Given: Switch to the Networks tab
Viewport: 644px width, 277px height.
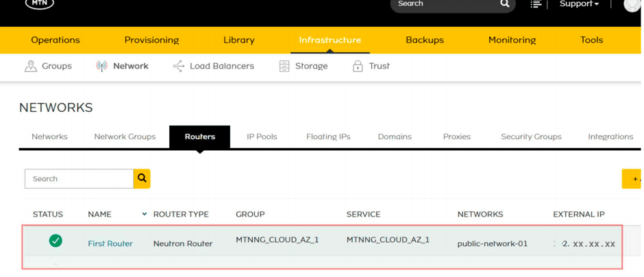Looking at the screenshot, I should coord(50,136).
